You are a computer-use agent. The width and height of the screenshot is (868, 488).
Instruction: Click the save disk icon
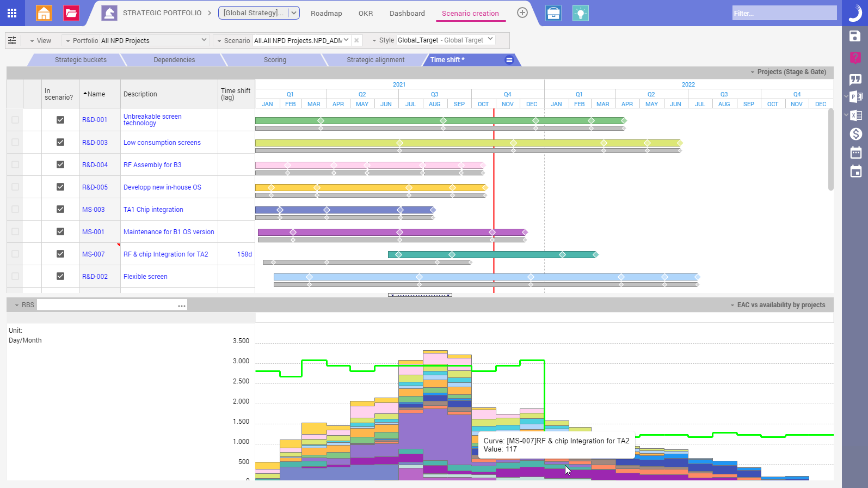coord(855,36)
